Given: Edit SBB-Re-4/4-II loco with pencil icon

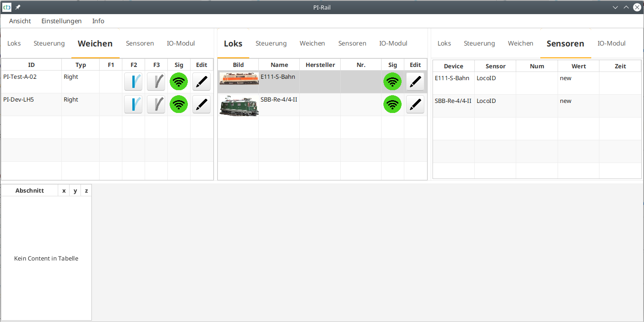Looking at the screenshot, I should pyautogui.click(x=415, y=104).
